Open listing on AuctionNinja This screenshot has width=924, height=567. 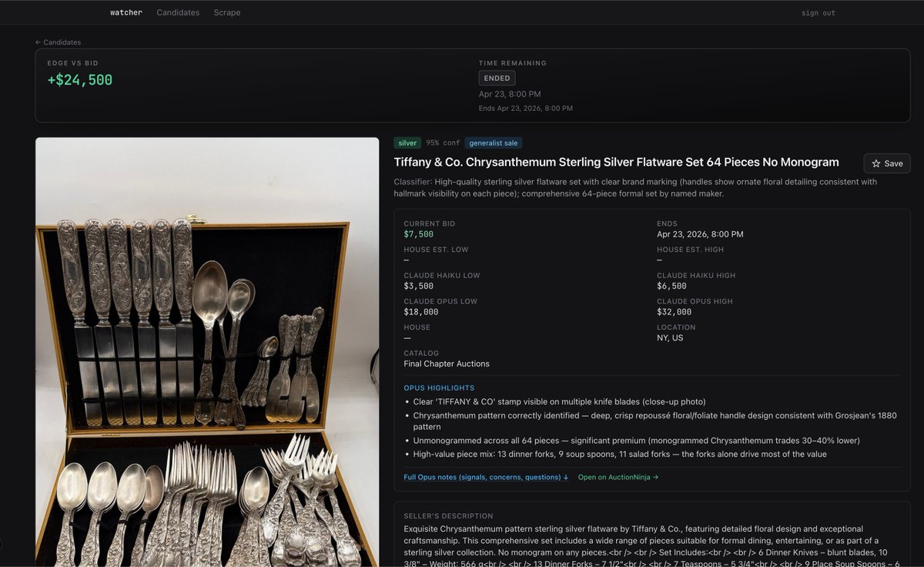pyautogui.click(x=618, y=477)
